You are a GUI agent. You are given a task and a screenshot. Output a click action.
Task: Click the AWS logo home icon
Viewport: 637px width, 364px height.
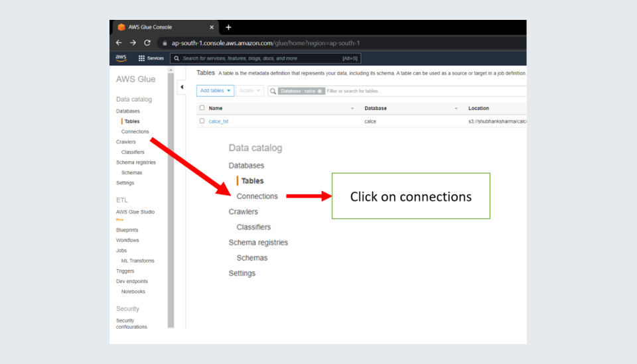[121, 58]
